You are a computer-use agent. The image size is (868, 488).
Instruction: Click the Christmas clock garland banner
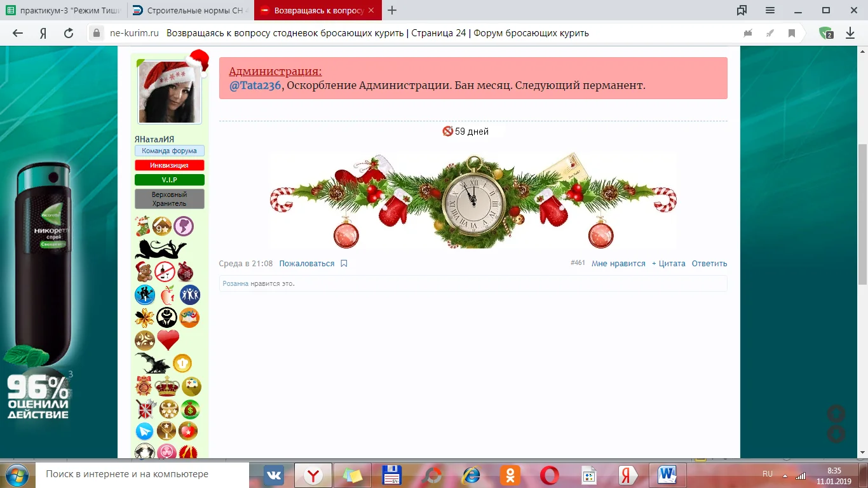click(x=473, y=200)
